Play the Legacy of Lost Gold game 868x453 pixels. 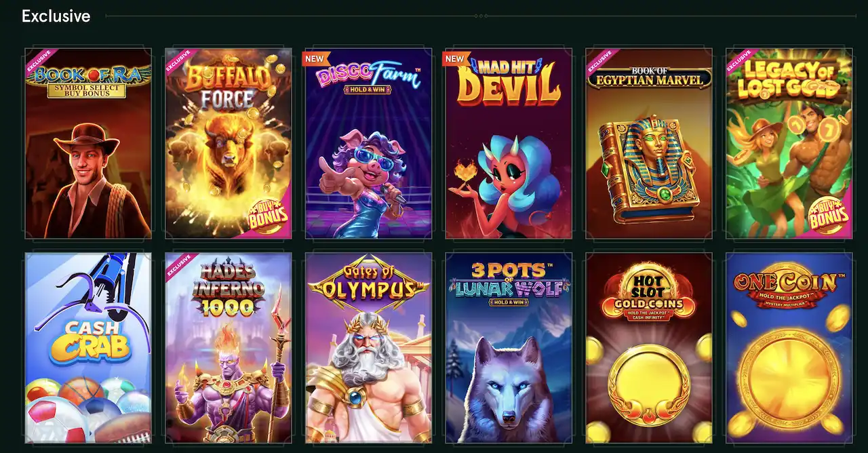(789, 143)
